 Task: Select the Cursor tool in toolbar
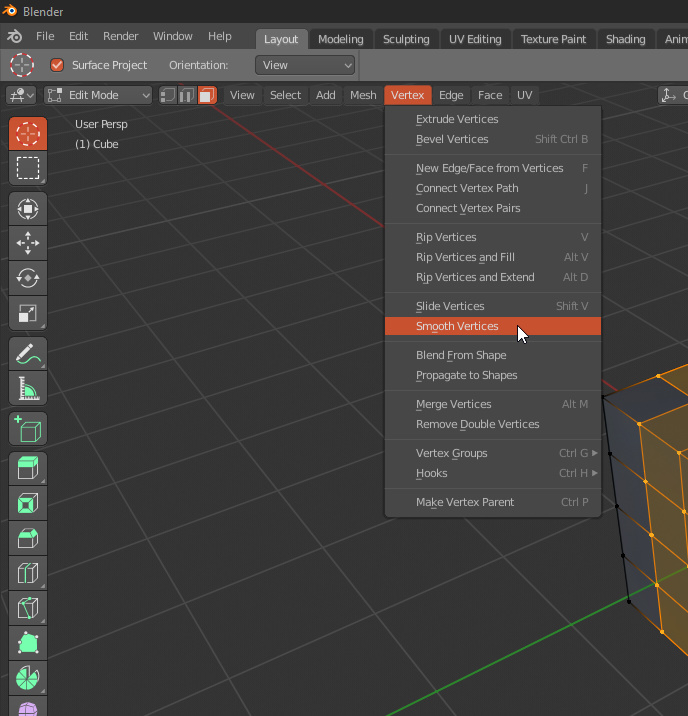(28, 133)
